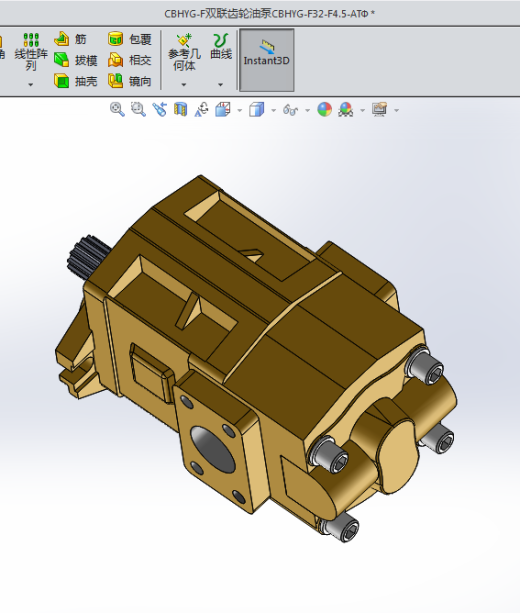Screen dimensions: 520x613
Task: Click the View Settings monitor icon
Action: [380, 109]
